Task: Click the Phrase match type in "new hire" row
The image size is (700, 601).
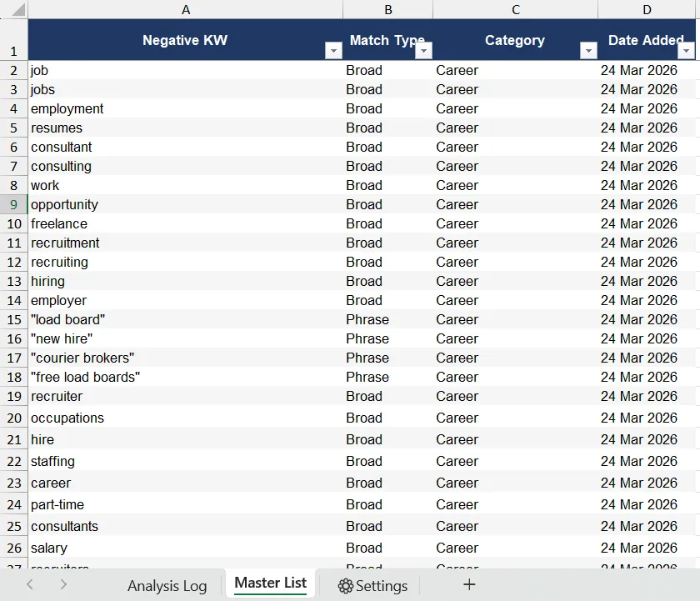Action: (x=388, y=339)
